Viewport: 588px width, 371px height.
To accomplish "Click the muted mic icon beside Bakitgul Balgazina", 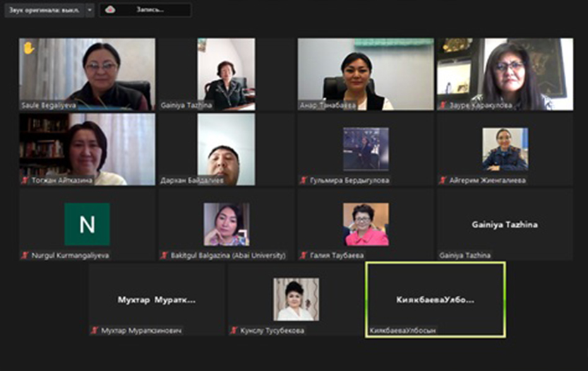I will (164, 255).
